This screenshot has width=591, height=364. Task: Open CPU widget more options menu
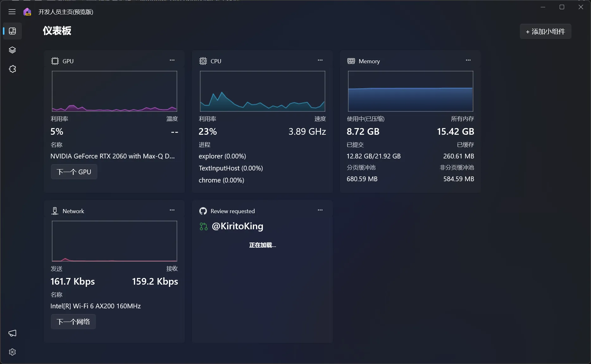[320, 60]
